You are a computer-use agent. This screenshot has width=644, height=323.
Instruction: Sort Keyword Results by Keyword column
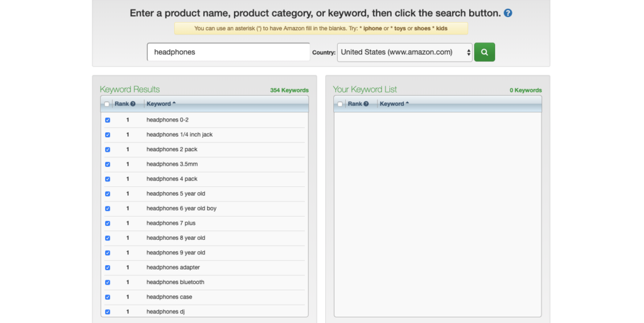coord(161,104)
